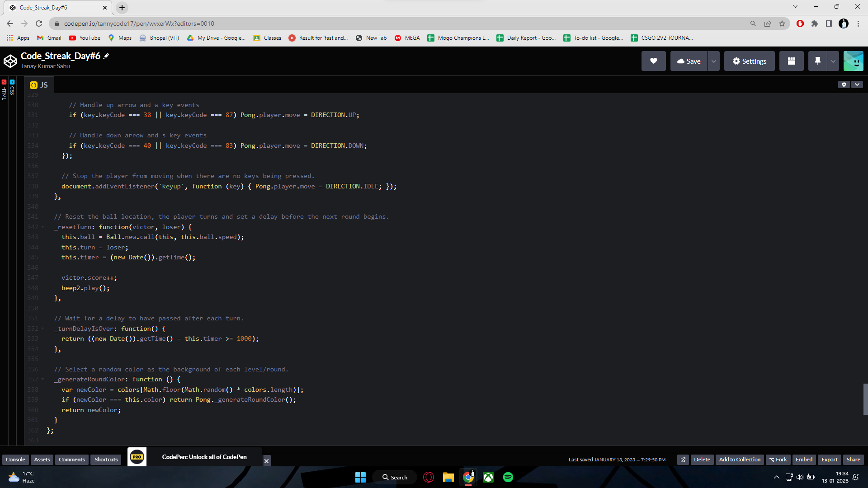
Task: Add this pen to a collection
Action: point(740,460)
